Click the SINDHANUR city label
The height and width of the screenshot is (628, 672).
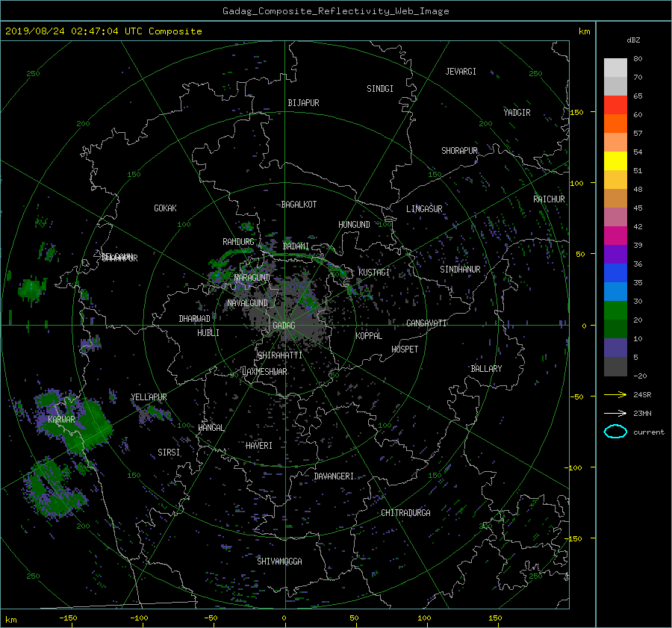point(460,270)
